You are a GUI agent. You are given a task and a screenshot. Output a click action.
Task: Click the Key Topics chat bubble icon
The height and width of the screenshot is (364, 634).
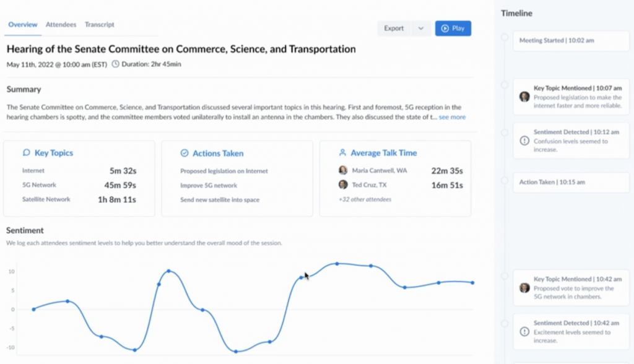tap(26, 152)
